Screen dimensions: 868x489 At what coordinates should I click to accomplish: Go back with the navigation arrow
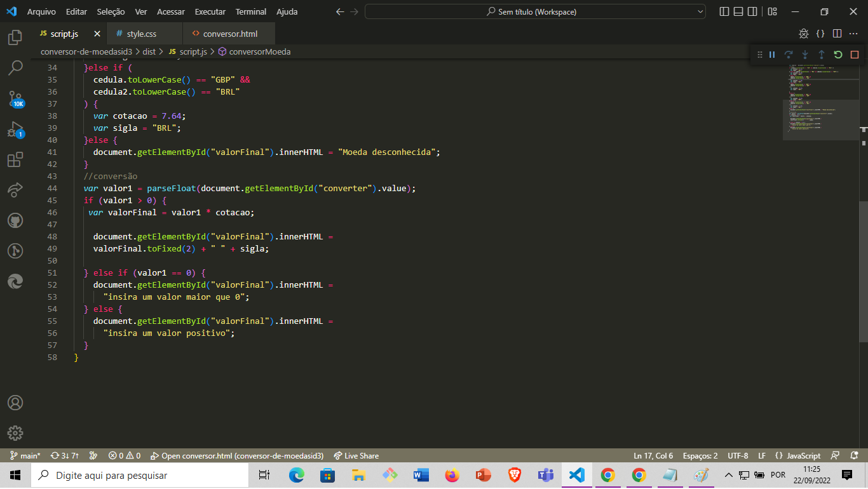[340, 11]
